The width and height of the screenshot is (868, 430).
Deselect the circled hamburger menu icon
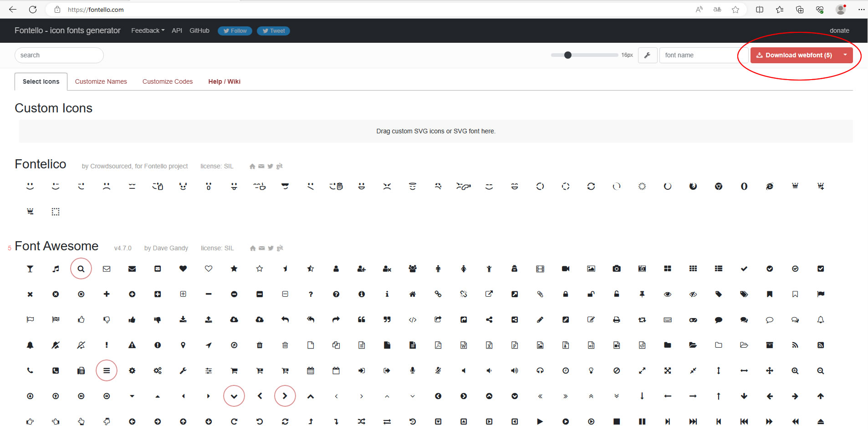pos(107,371)
